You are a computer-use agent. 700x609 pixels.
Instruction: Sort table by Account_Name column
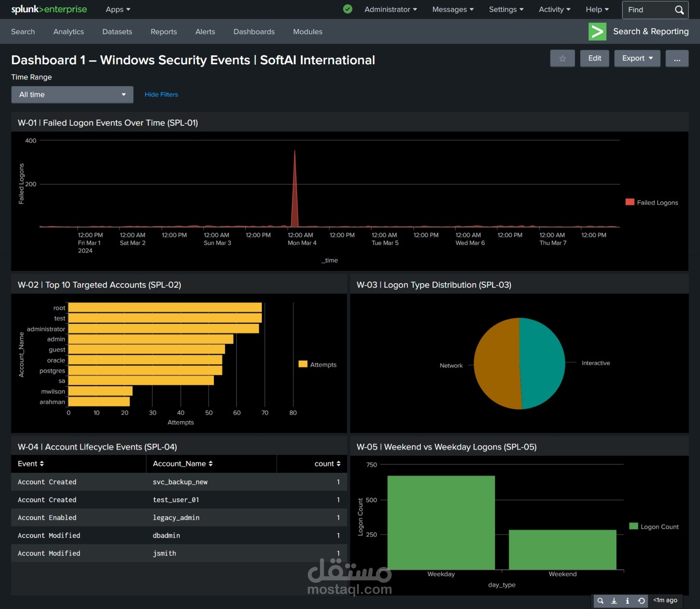183,463
